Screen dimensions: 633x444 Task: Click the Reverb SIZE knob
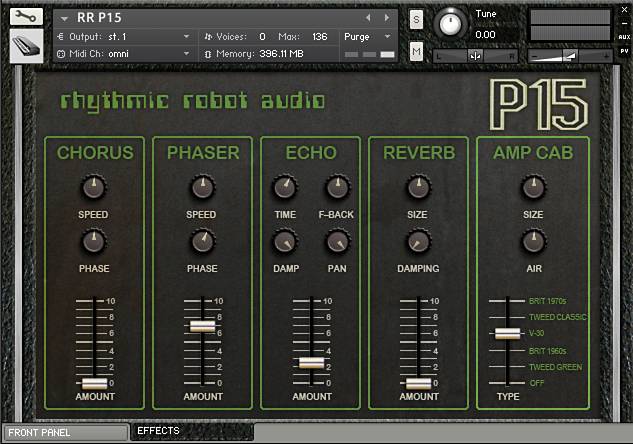pyautogui.click(x=419, y=188)
